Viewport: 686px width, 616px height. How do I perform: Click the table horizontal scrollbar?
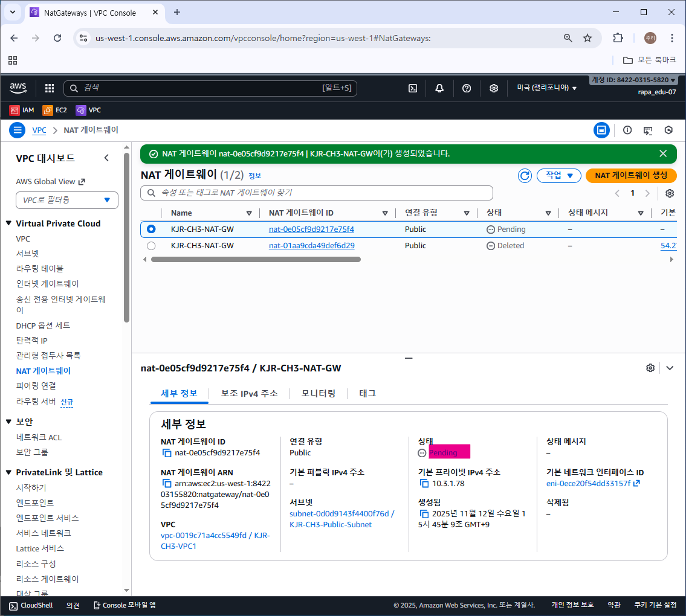pos(256,260)
